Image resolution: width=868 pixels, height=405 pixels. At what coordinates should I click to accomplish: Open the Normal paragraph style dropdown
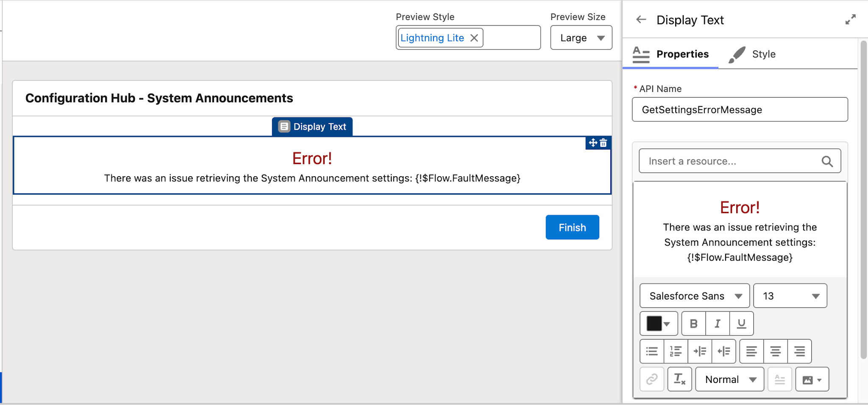click(729, 379)
